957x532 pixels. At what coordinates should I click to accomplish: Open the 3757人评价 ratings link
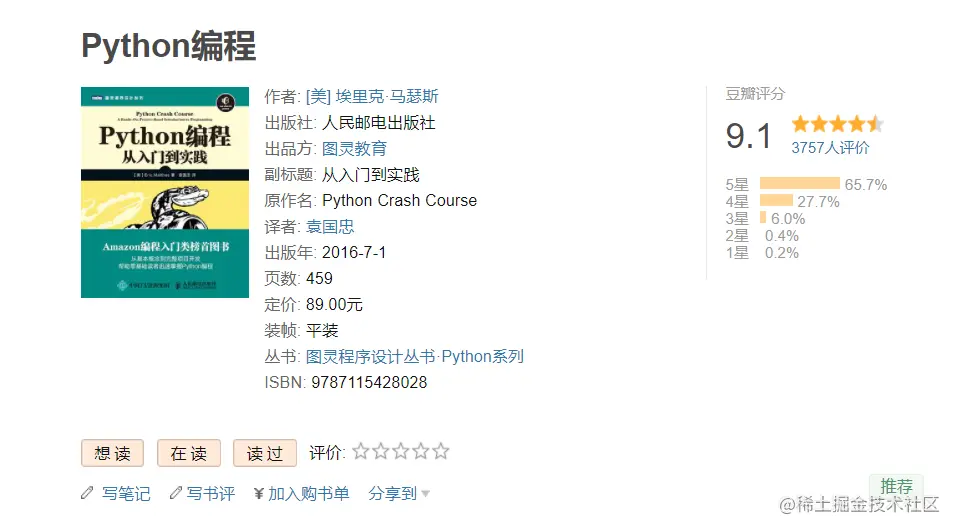(x=830, y=148)
